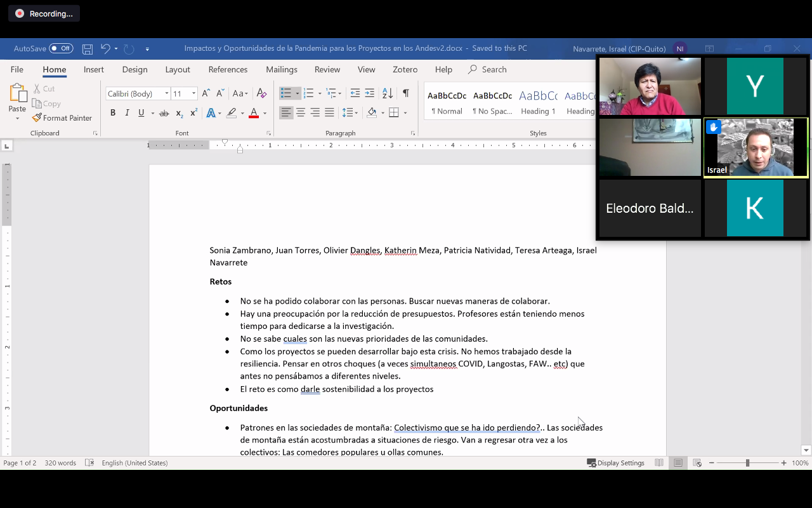Select the Heading 1 style
This screenshot has width=812, height=508.
538,103
